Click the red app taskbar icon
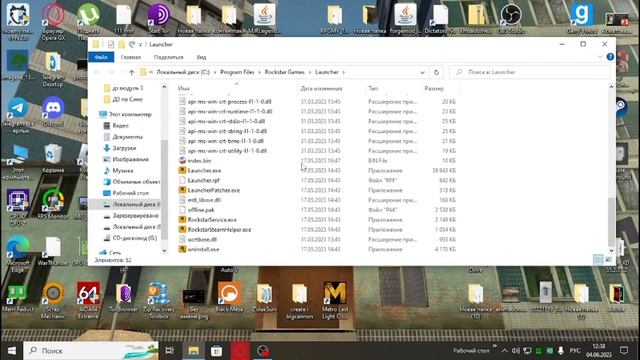640x360 pixels. pos(240,351)
